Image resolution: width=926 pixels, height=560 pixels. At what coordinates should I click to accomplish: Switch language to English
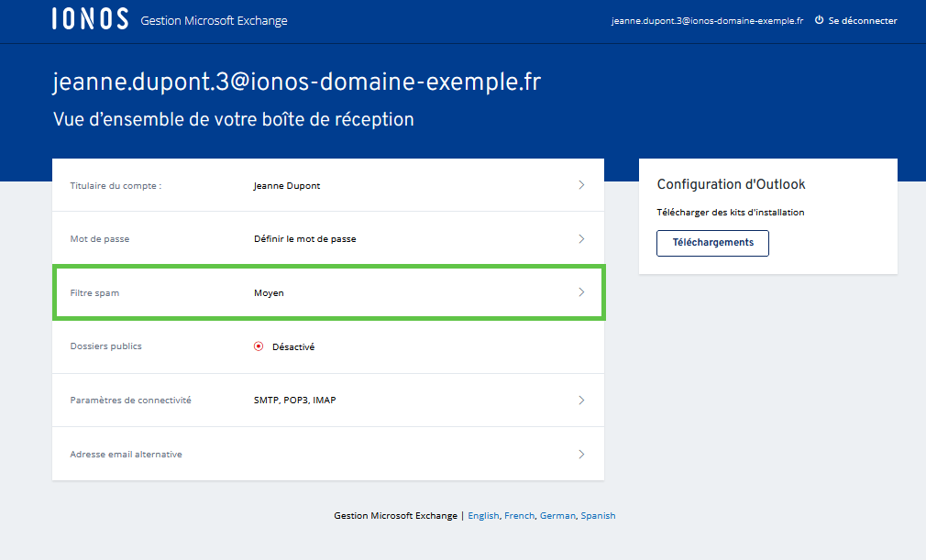click(483, 516)
